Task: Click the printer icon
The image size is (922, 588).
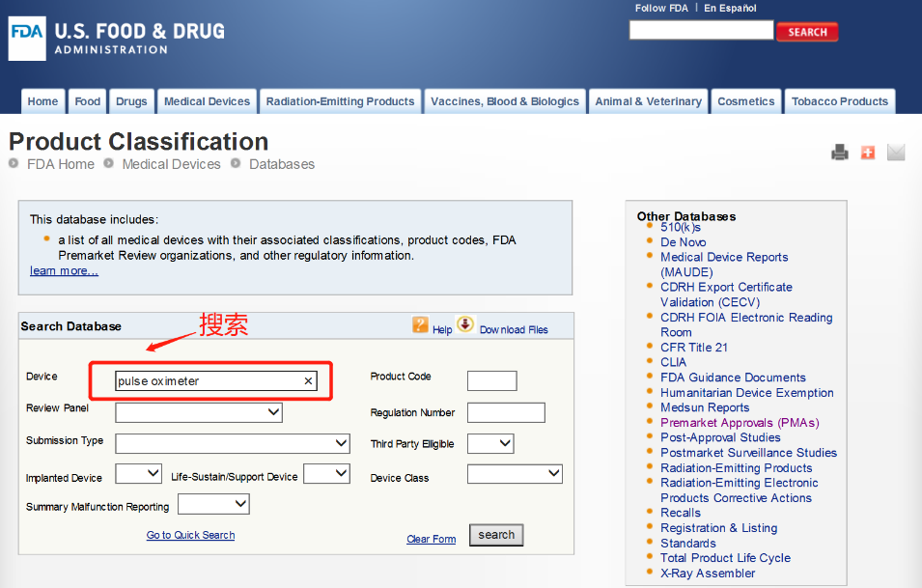Action: (x=840, y=153)
